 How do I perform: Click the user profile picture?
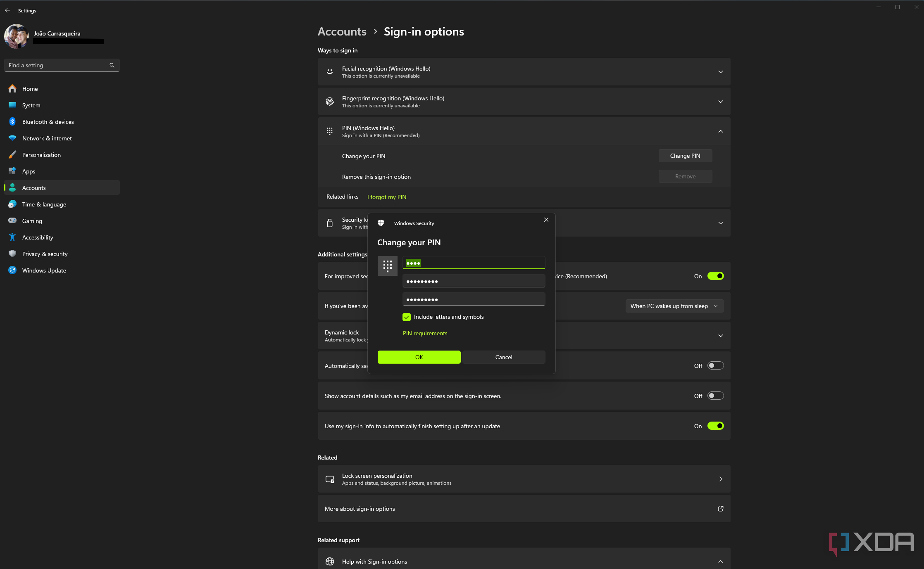(x=17, y=36)
